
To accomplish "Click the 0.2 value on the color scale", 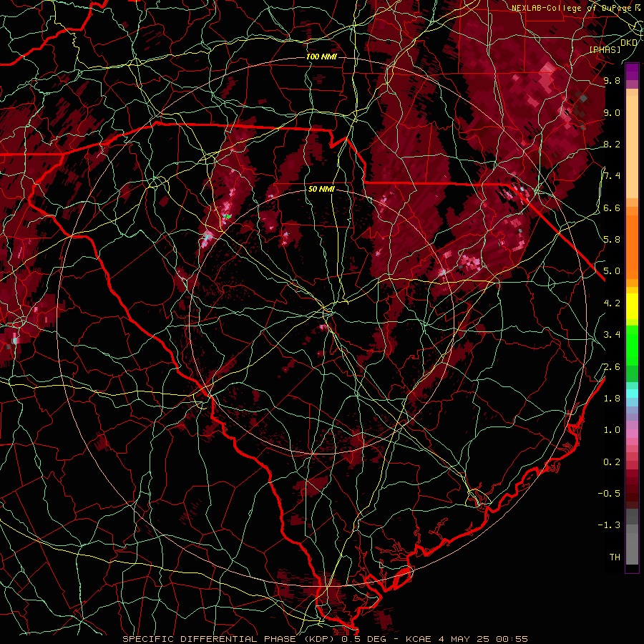I will click(x=612, y=462).
